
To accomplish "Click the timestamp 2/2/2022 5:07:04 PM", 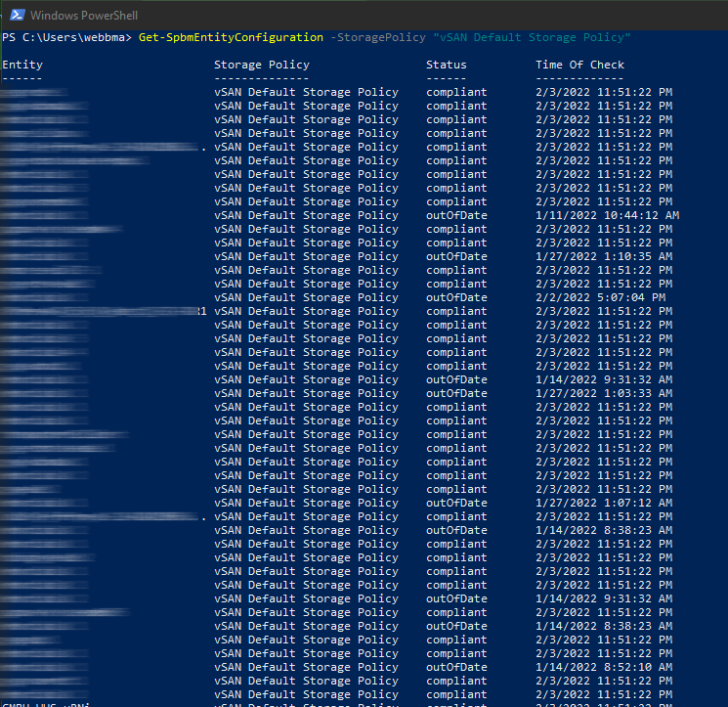I will coord(601,297).
